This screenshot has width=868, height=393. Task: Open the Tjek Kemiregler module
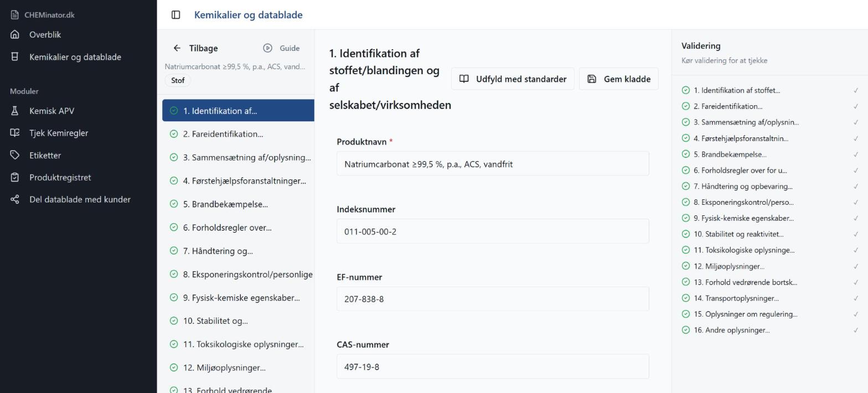click(78, 133)
